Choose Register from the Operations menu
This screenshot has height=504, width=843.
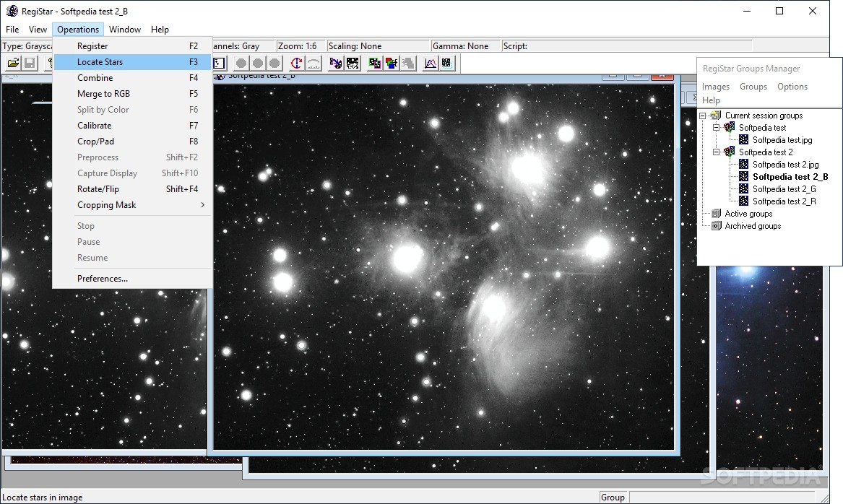(x=133, y=46)
